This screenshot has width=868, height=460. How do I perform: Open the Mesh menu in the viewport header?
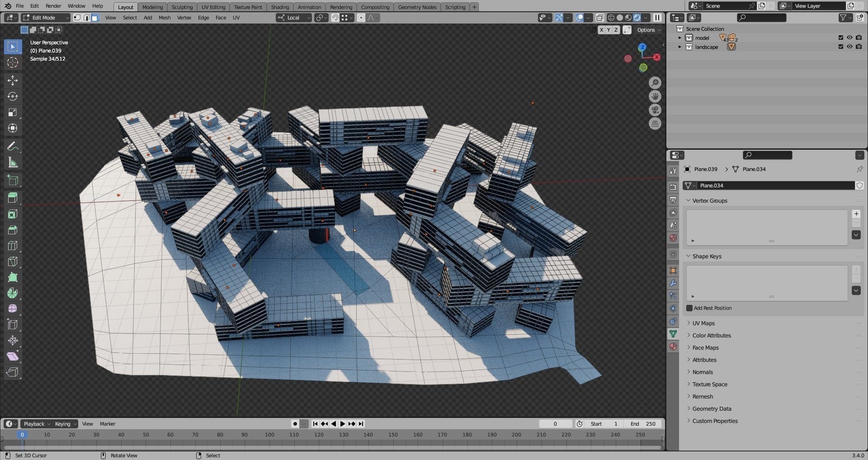click(165, 18)
